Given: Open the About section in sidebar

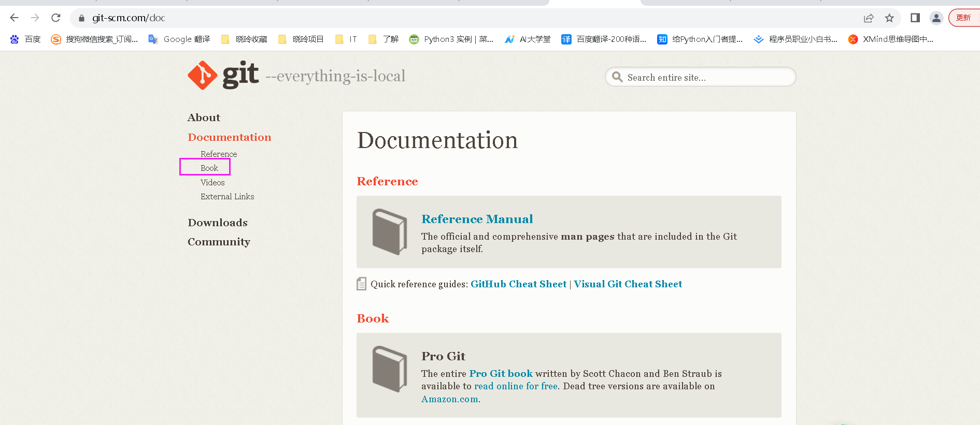Looking at the screenshot, I should click(204, 118).
